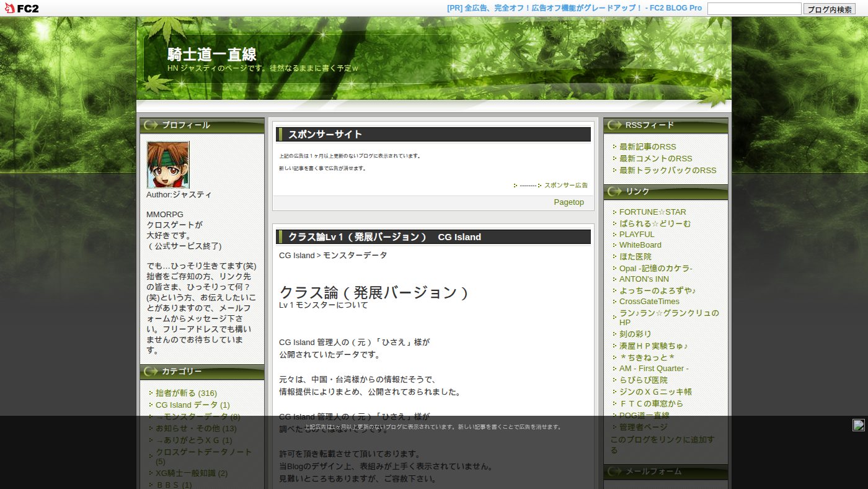This screenshot has height=489, width=868.
Task: Open the blog title 騎士道一直線
Action: 212,55
